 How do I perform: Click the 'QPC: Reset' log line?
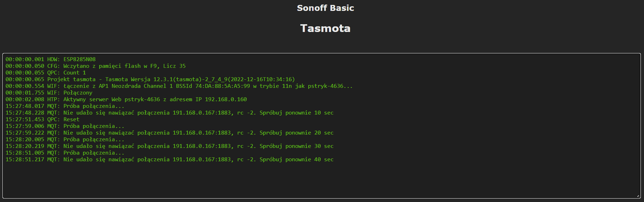coord(42,119)
